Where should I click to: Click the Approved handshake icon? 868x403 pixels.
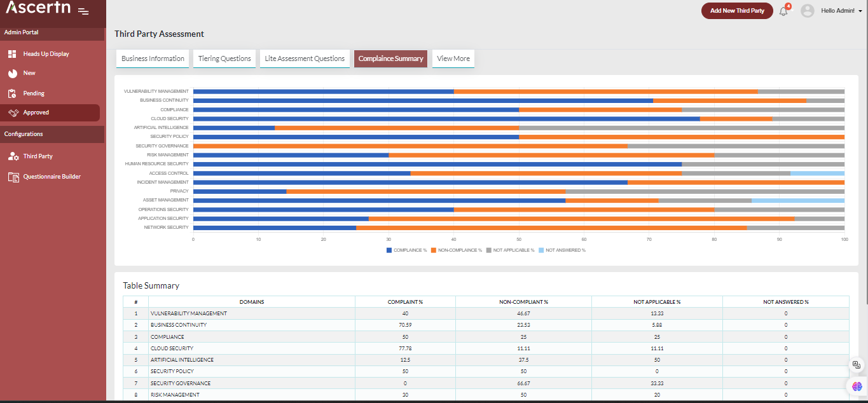(x=13, y=113)
